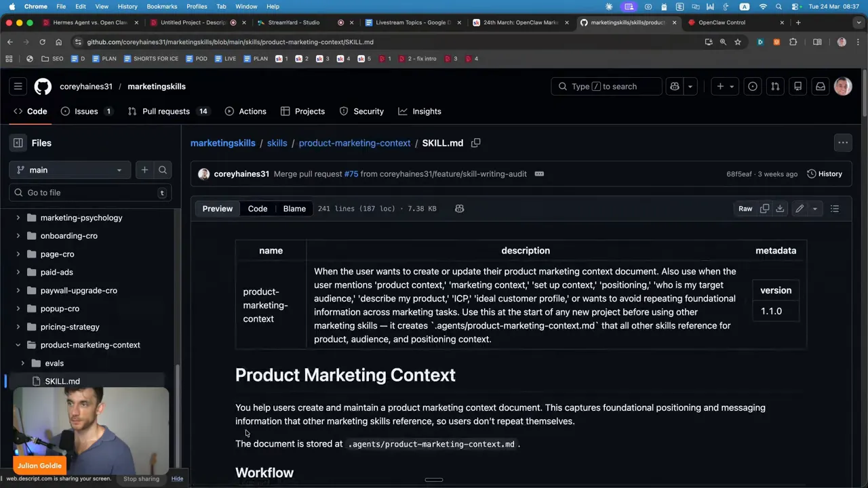Click the Type / to search box
This screenshot has width=868, height=488.
click(606, 87)
